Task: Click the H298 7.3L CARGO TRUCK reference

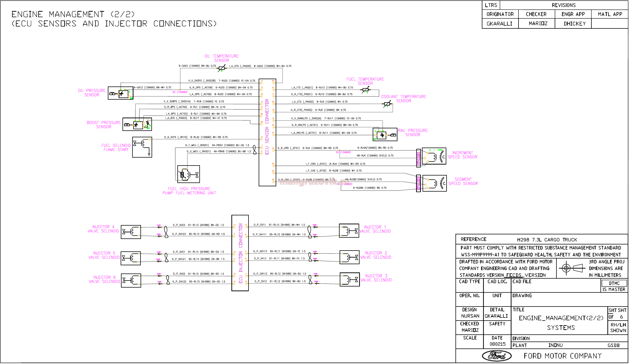Action: [547, 240]
